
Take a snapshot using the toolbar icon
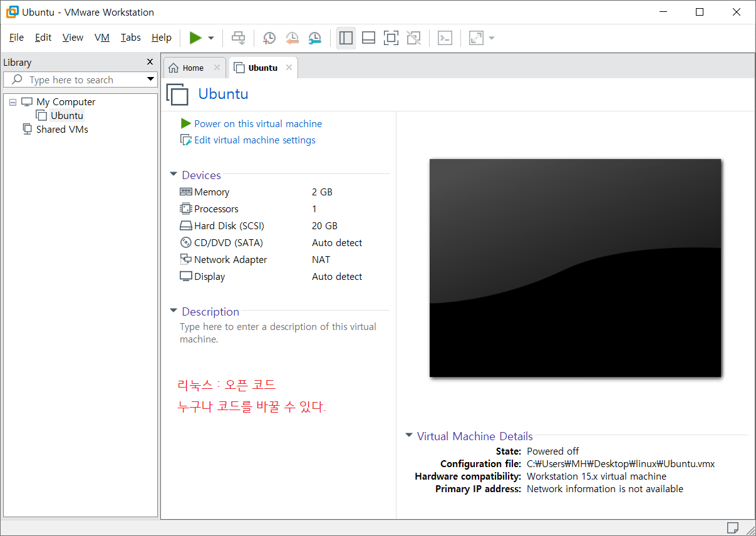coord(269,38)
